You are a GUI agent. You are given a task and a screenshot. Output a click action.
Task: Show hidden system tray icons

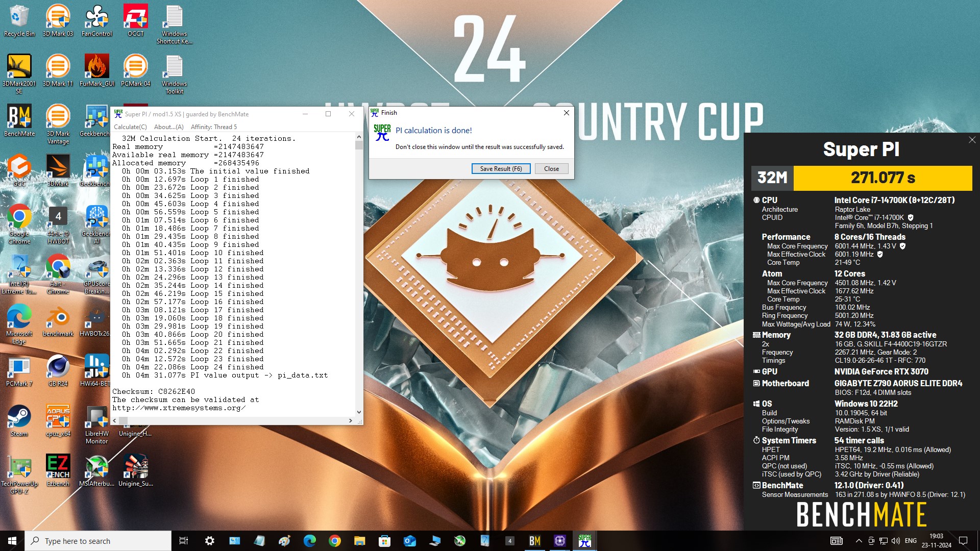tap(859, 541)
